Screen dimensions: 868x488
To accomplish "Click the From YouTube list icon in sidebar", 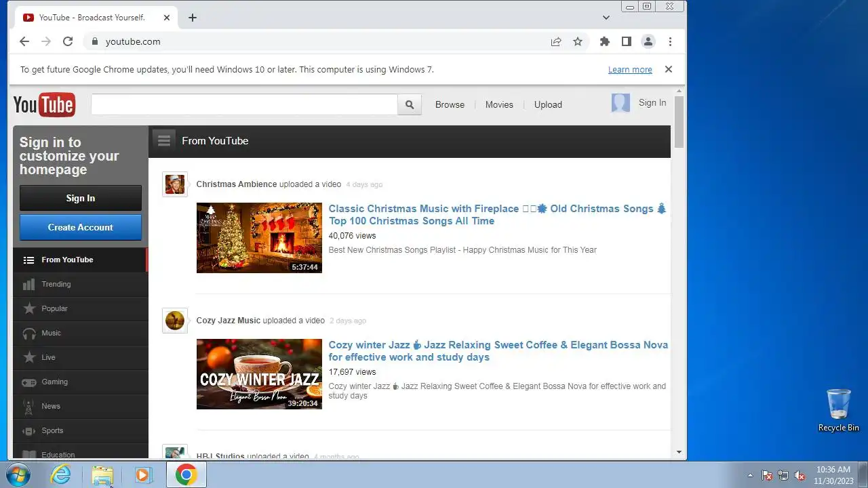I will 28,260.
